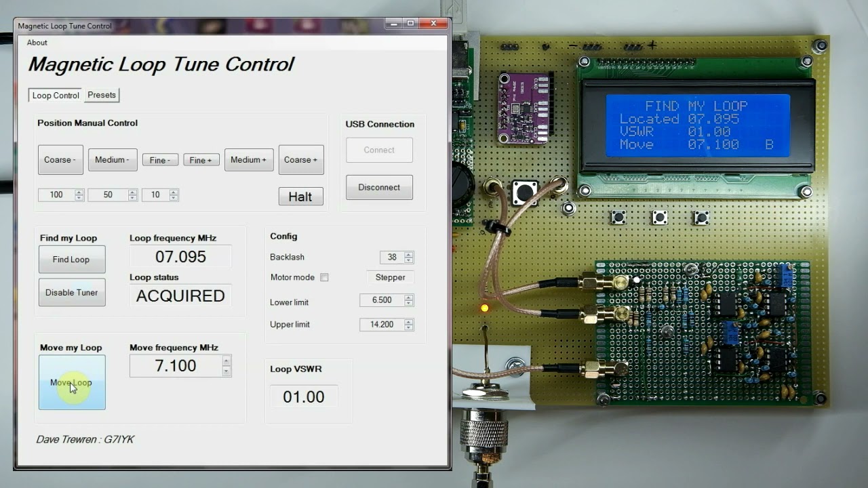Click the Move Loop button
Viewport: 868px width, 488px height.
(72, 382)
